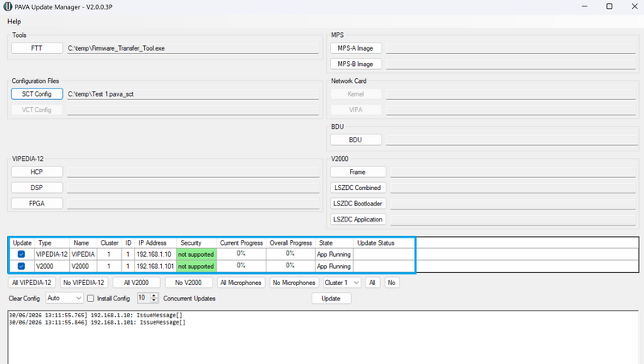Enable the Install Config checkbox
The height and width of the screenshot is (364, 644).
click(91, 299)
